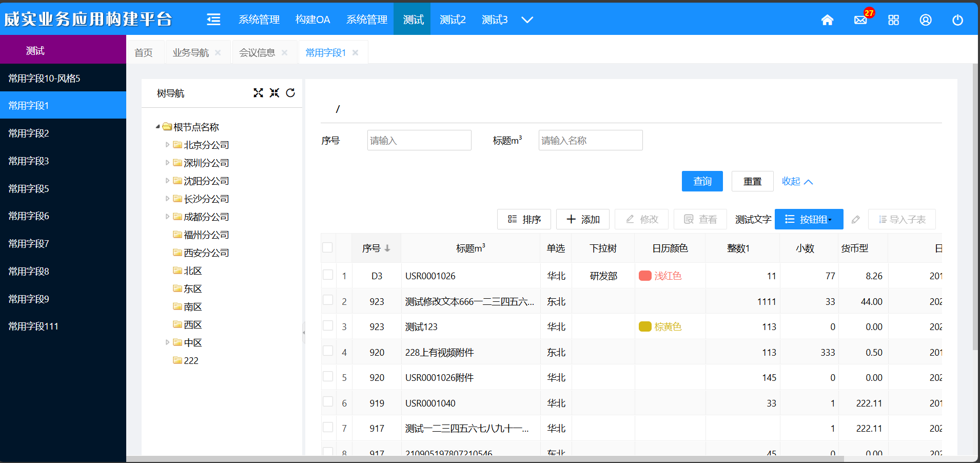Toggle the select-all header checkbox
Image resolution: width=980 pixels, height=463 pixels.
pyautogui.click(x=327, y=247)
